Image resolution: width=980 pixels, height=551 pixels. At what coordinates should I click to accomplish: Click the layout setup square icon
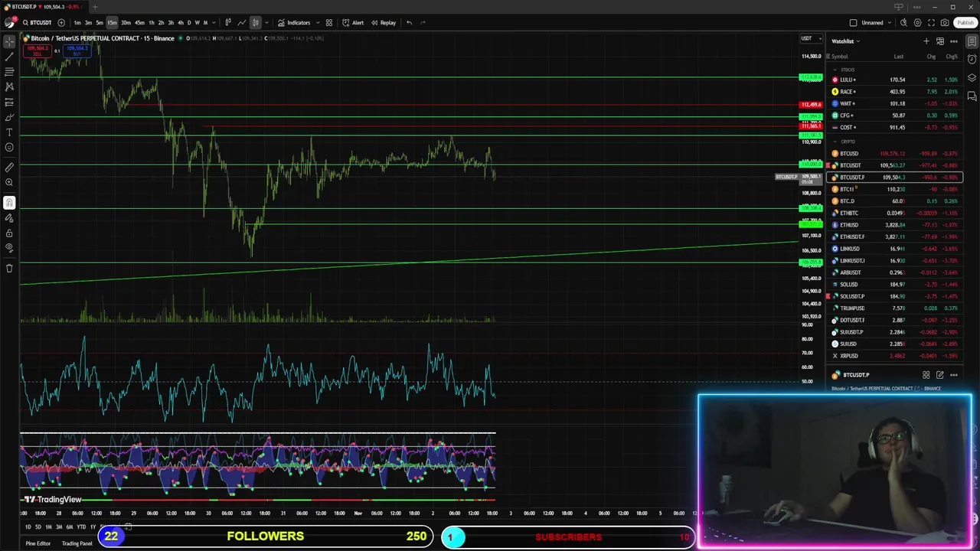[854, 23]
